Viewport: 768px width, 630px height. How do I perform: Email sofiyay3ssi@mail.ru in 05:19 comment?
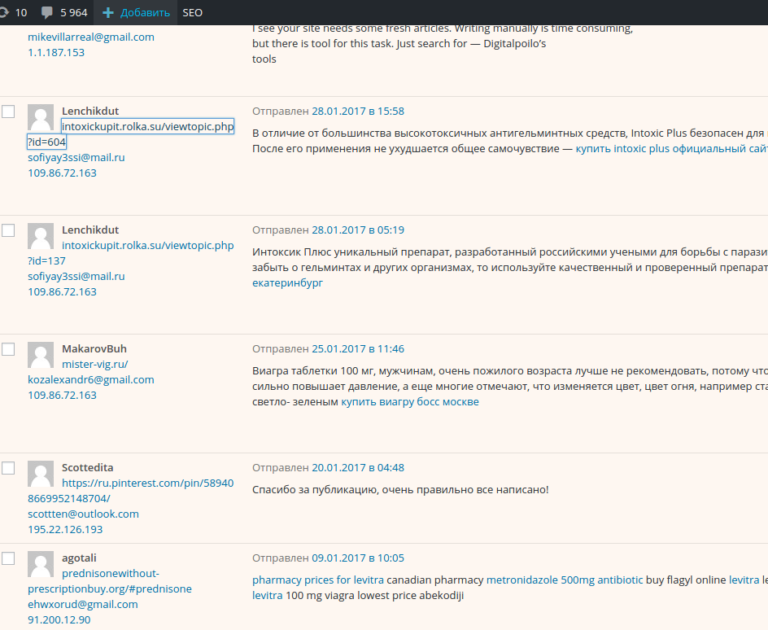coord(76,276)
